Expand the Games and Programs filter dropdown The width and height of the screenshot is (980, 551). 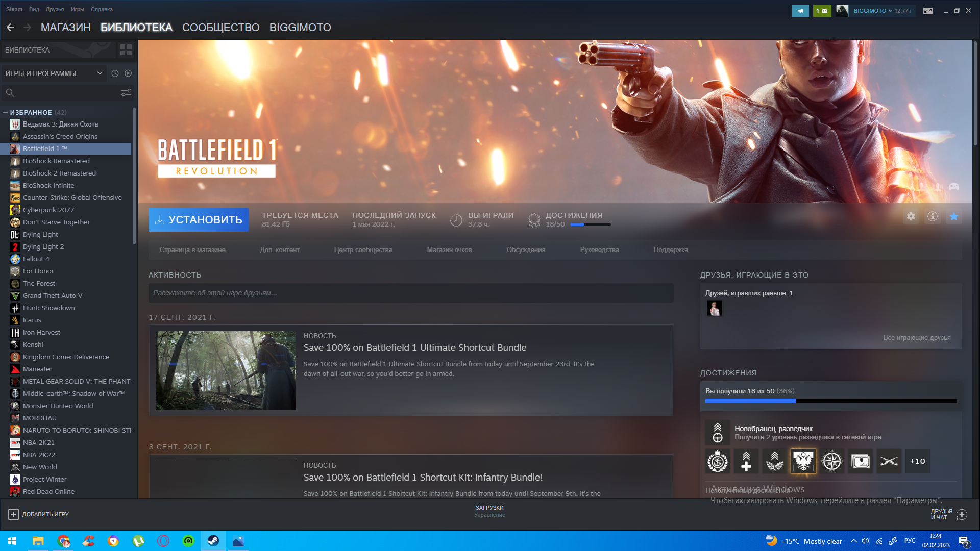tap(54, 73)
